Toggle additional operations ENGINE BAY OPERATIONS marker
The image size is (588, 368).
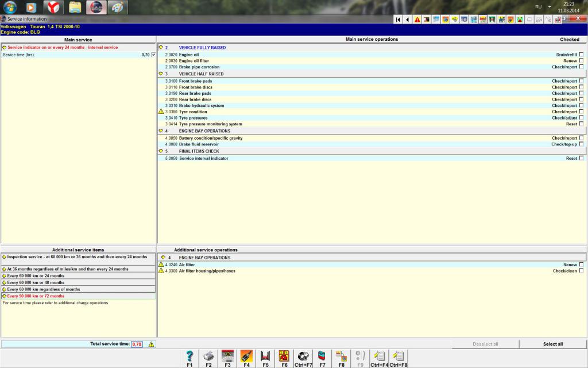tap(163, 258)
